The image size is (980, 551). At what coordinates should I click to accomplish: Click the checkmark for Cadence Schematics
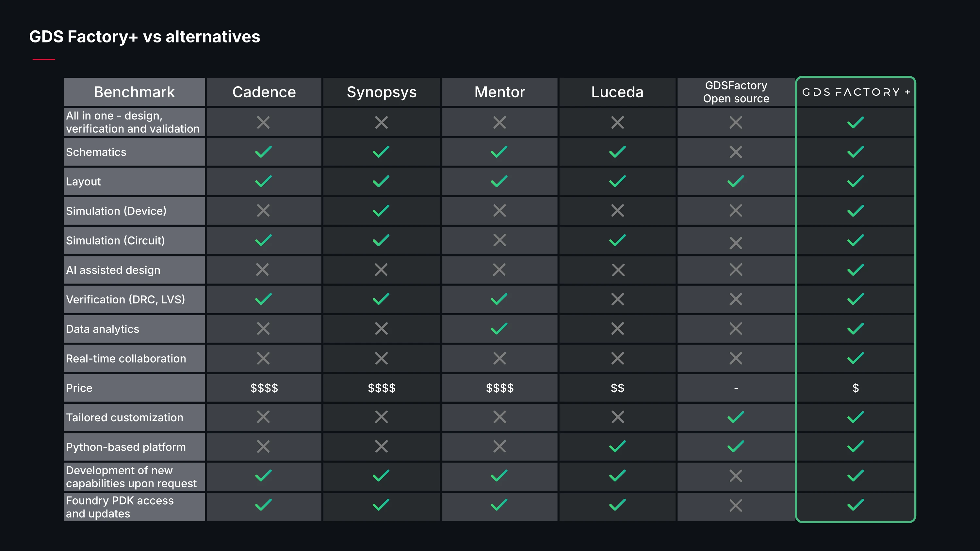click(x=263, y=152)
